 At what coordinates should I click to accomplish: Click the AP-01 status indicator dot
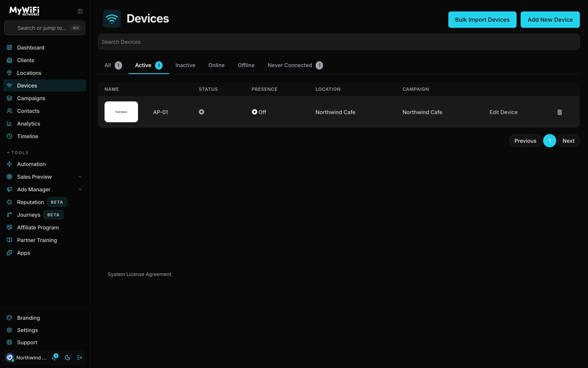202,112
